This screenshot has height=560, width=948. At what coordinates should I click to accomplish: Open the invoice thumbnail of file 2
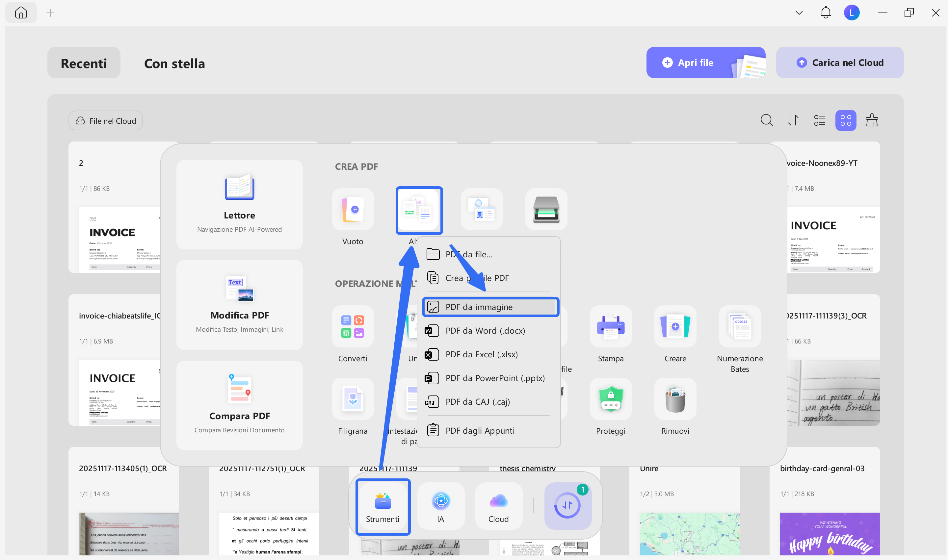119,240
